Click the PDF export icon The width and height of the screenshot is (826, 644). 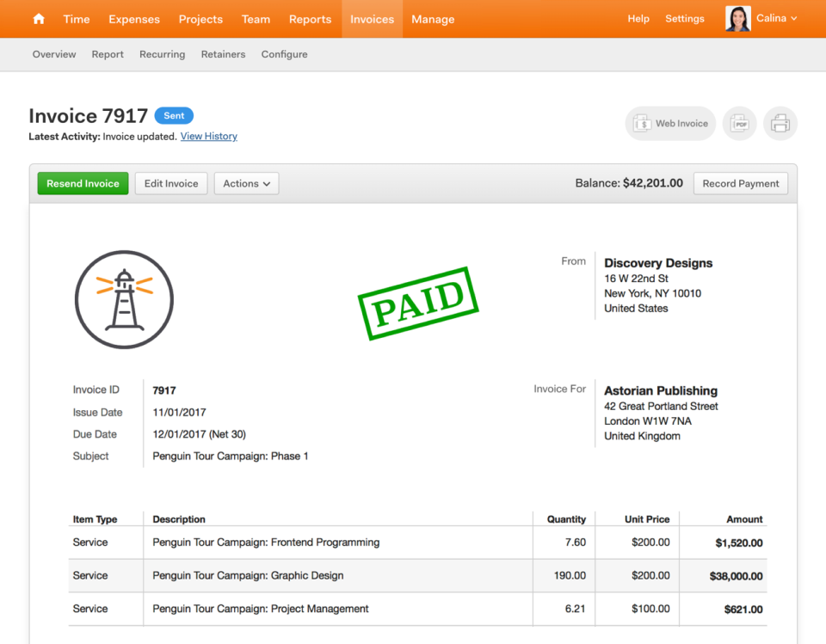coord(739,123)
